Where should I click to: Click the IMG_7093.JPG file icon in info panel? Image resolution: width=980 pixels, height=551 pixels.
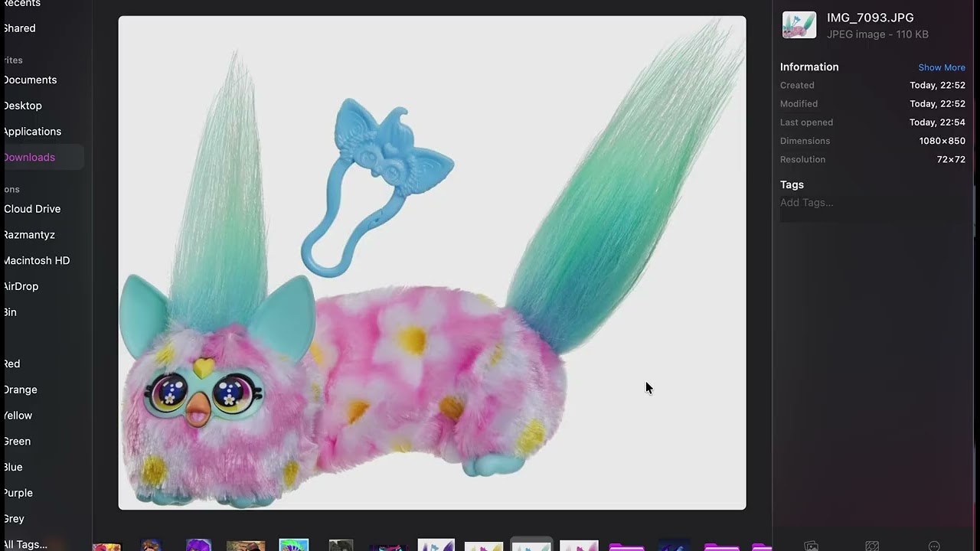(x=799, y=25)
